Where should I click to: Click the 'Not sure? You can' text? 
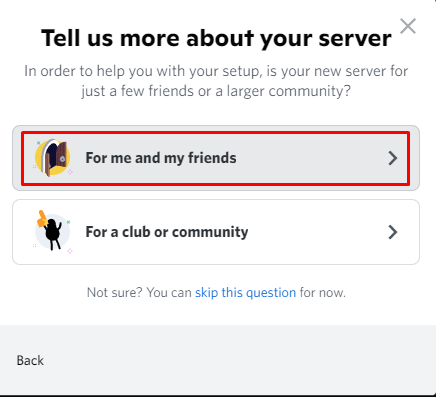139,293
